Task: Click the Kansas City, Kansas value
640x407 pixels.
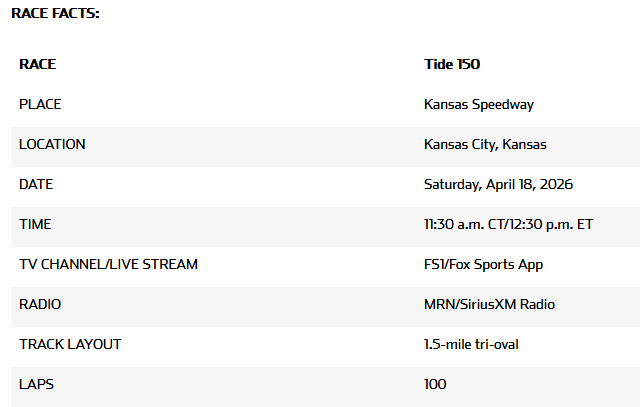Action: click(x=485, y=144)
